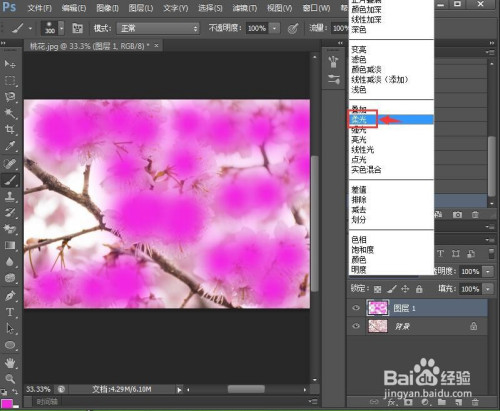The image size is (500, 411).
Task: Choose 柔光 blend mode from list
Action: 391,120
